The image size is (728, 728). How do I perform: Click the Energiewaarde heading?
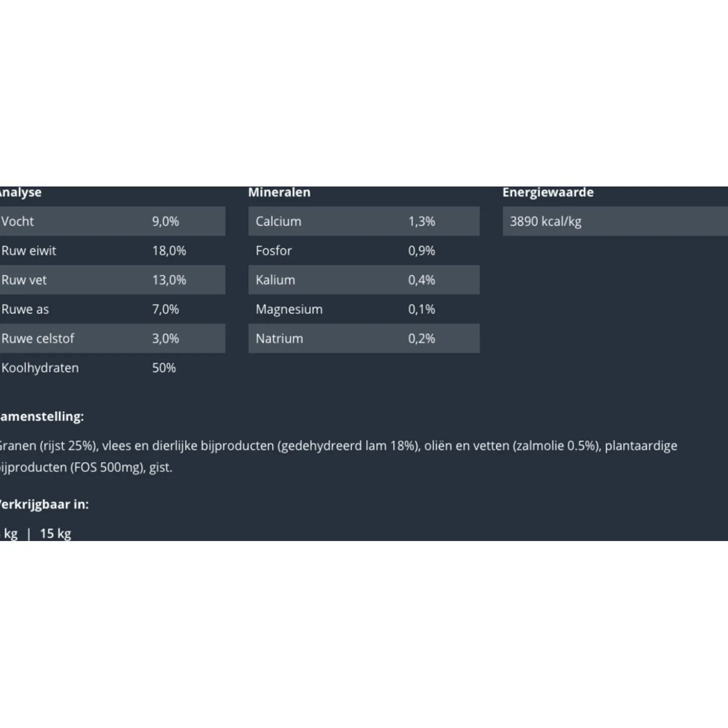[548, 192]
